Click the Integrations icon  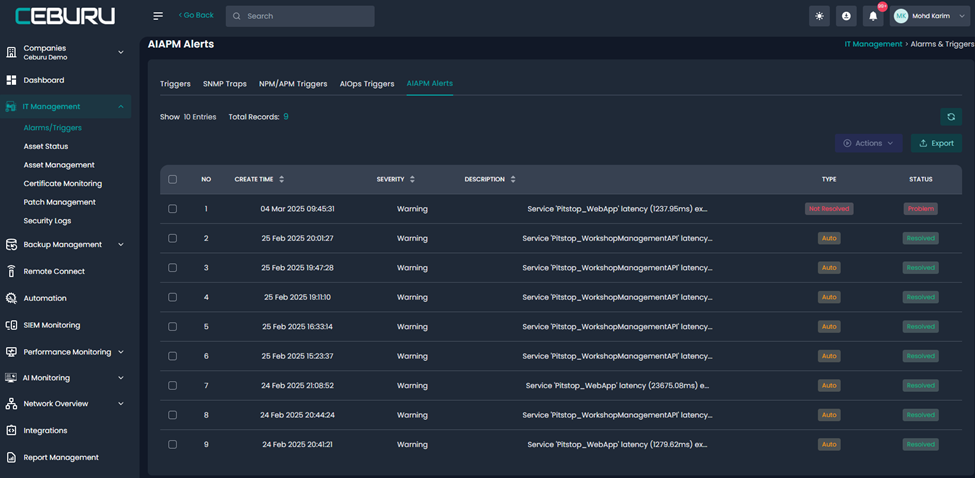point(11,431)
